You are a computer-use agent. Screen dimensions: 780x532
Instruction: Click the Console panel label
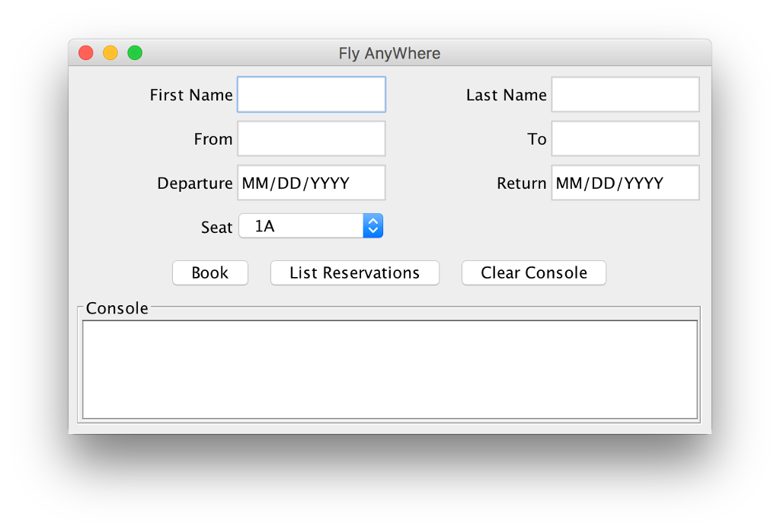(117, 308)
